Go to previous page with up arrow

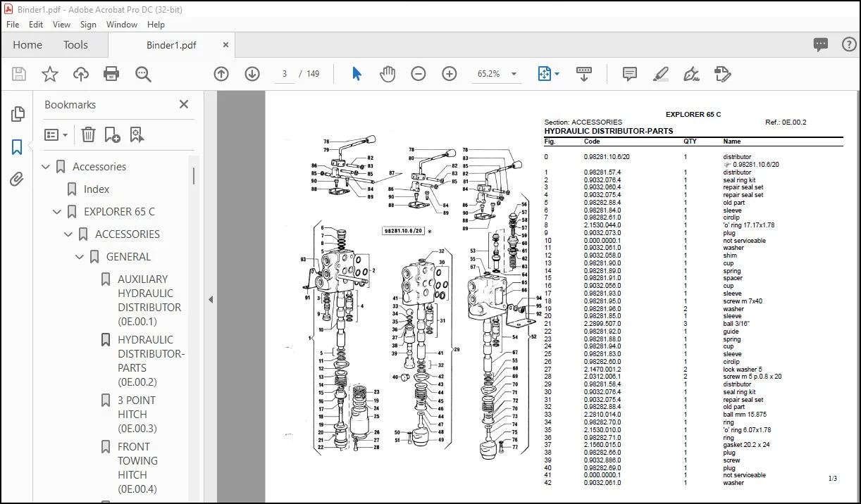221,74
